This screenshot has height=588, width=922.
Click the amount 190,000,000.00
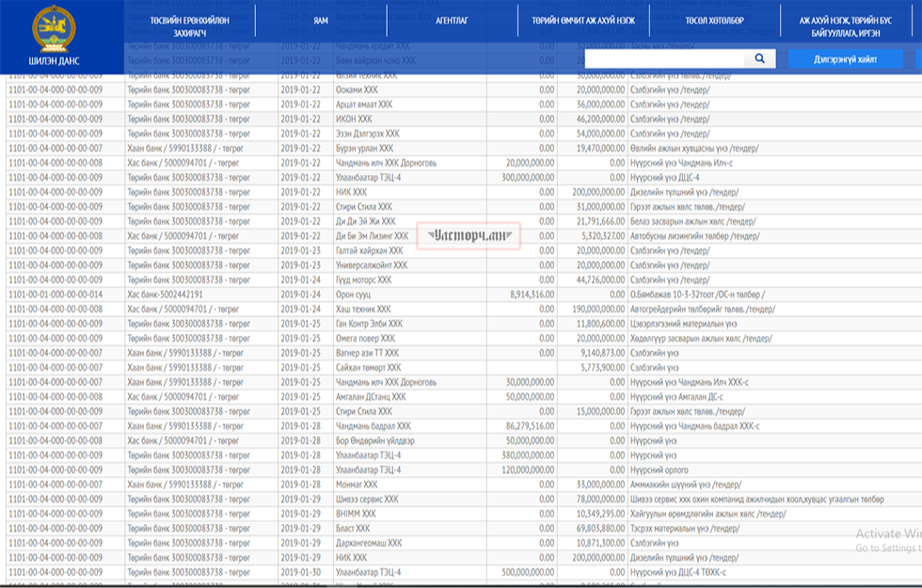[598, 310]
